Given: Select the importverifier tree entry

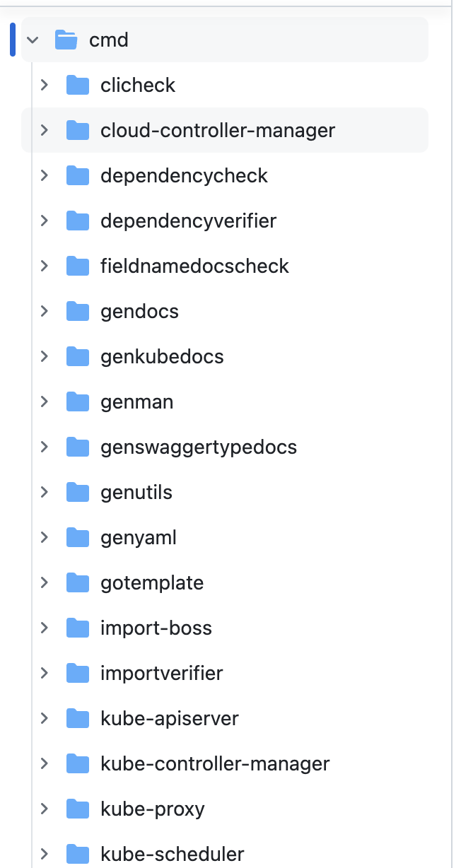Looking at the screenshot, I should pyautogui.click(x=225, y=673).
